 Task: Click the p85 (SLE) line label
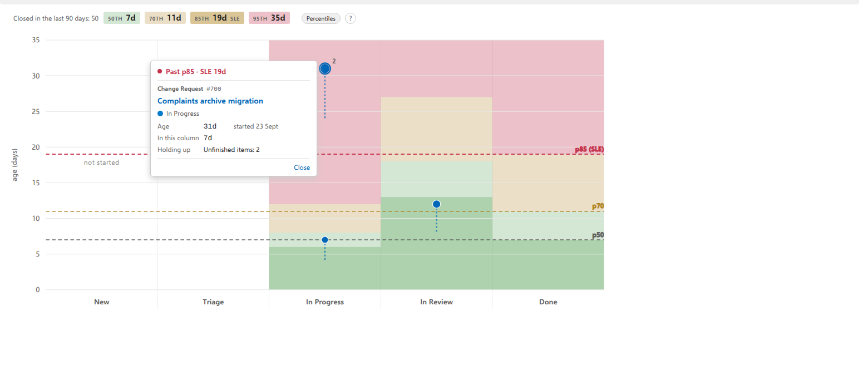[589, 149]
